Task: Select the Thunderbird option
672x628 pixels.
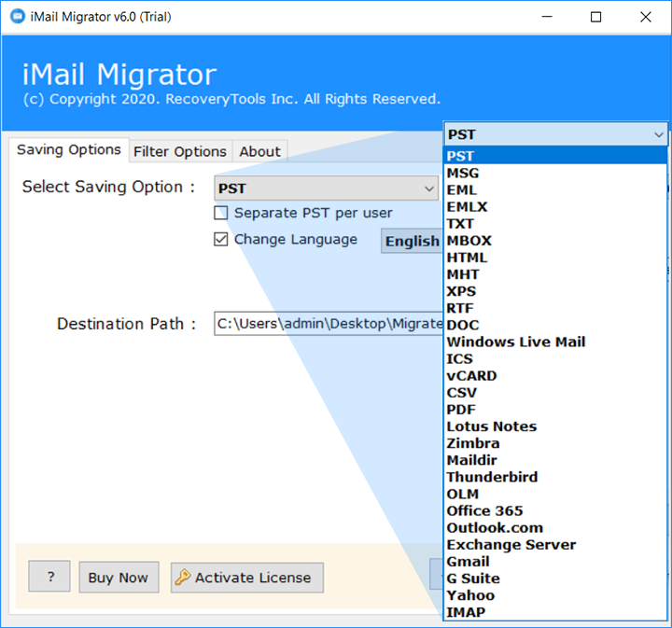Action: tap(555, 477)
